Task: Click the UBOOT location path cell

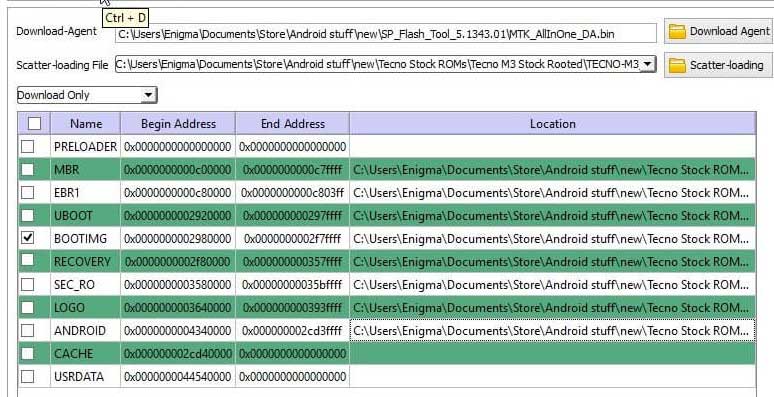Action: pos(553,216)
